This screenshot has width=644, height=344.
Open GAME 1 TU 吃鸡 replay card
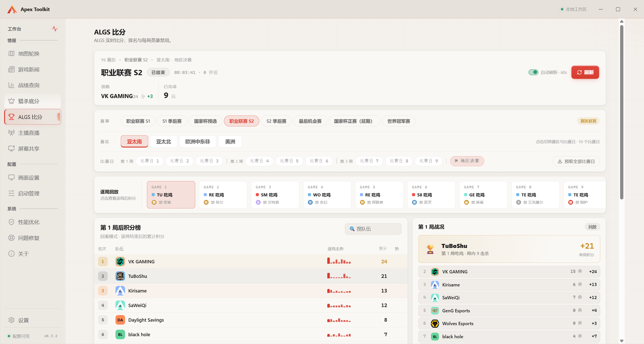tap(171, 195)
